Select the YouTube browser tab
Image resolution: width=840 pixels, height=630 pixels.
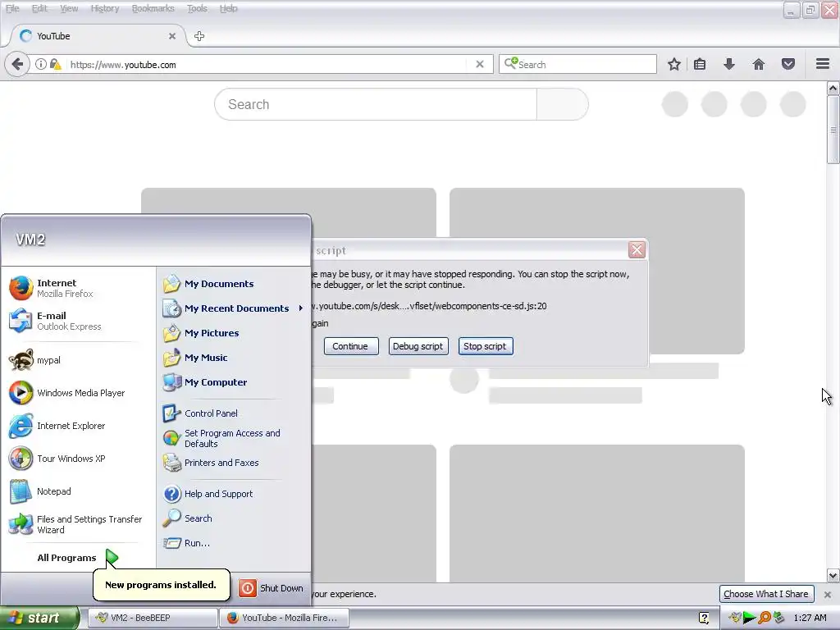coord(97,36)
